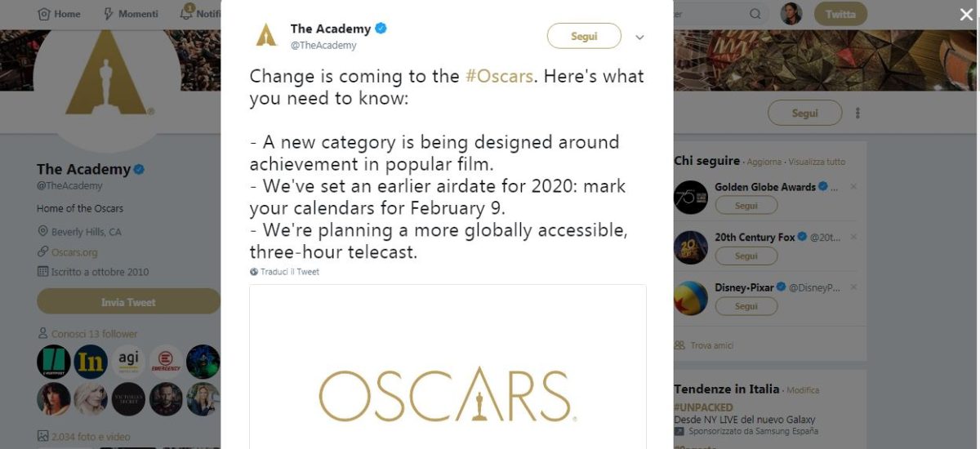Open the #Oscars hashtag link
This screenshot has height=449, width=980.
coord(499,76)
